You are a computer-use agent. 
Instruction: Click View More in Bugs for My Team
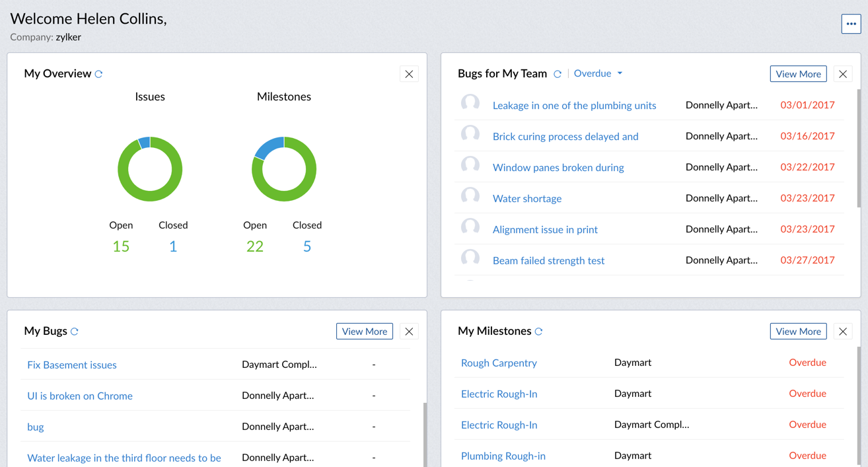tap(798, 74)
